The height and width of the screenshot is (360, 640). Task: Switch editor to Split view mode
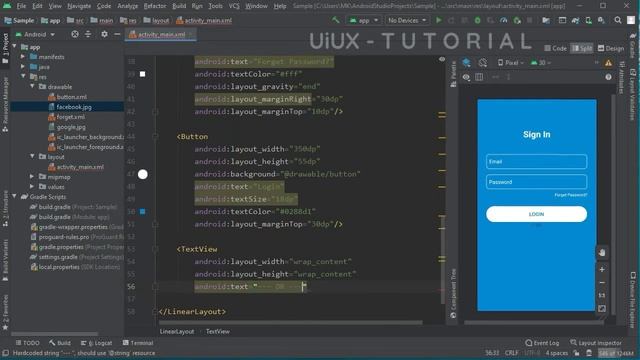pyautogui.click(x=582, y=48)
